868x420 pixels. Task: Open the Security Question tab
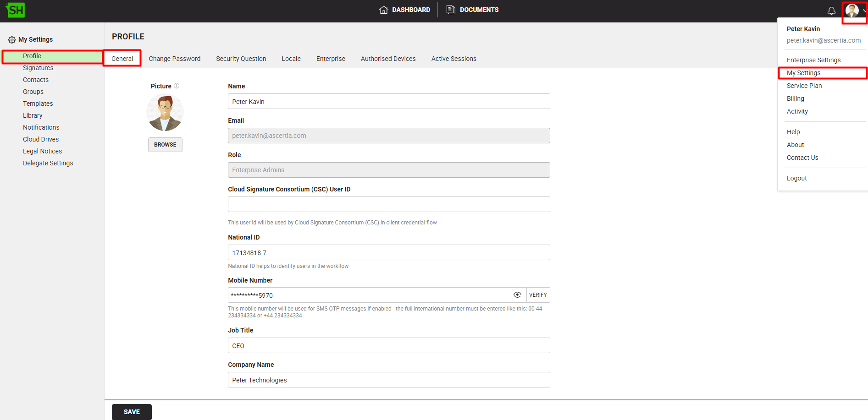click(x=241, y=59)
